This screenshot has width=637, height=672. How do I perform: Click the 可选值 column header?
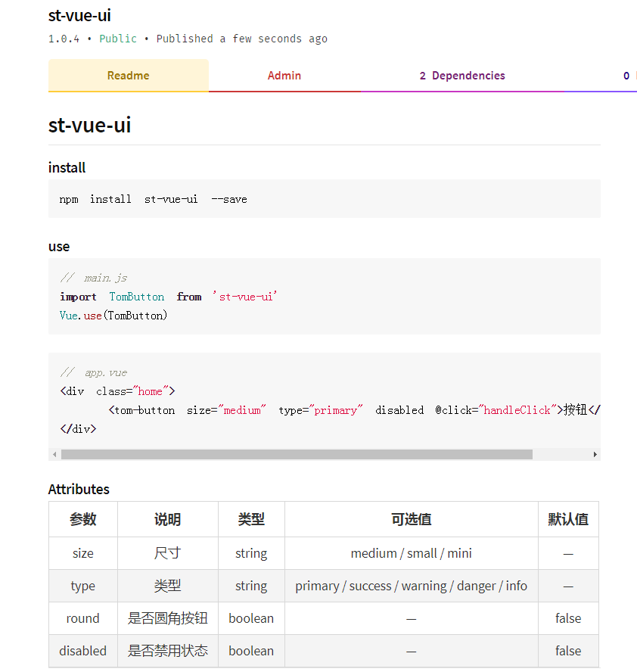coord(412,519)
